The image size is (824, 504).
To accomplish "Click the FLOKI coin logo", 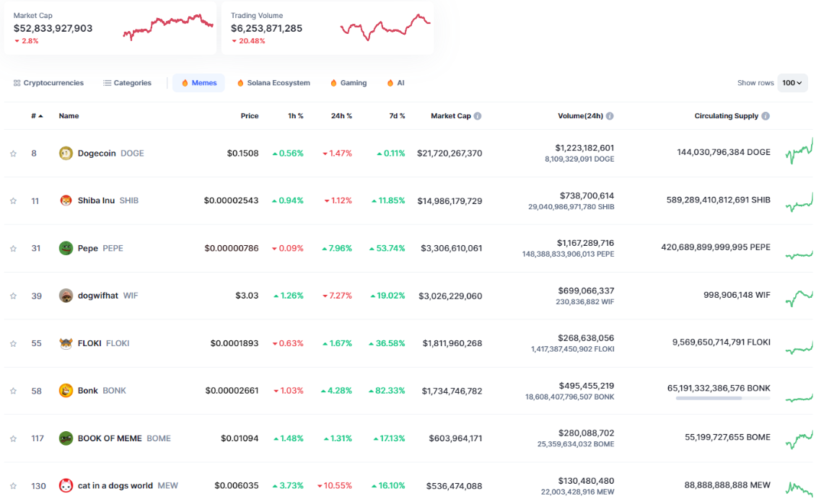I will pos(66,343).
